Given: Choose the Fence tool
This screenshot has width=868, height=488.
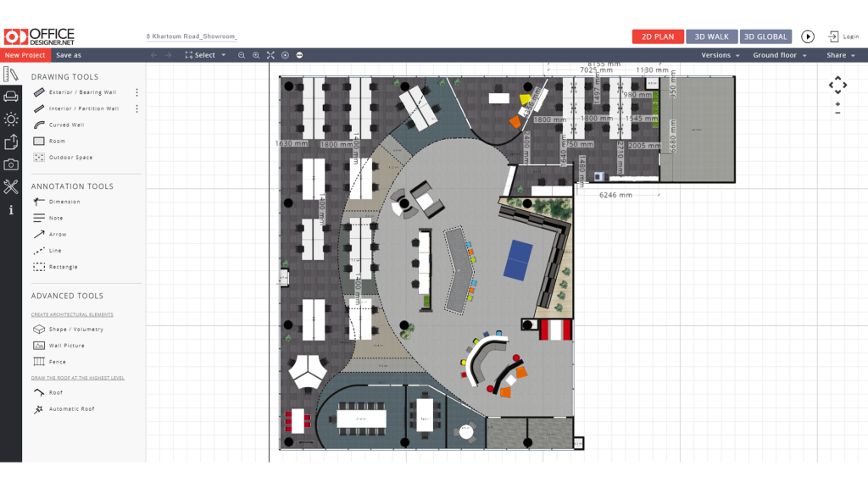Looking at the screenshot, I should [49, 362].
